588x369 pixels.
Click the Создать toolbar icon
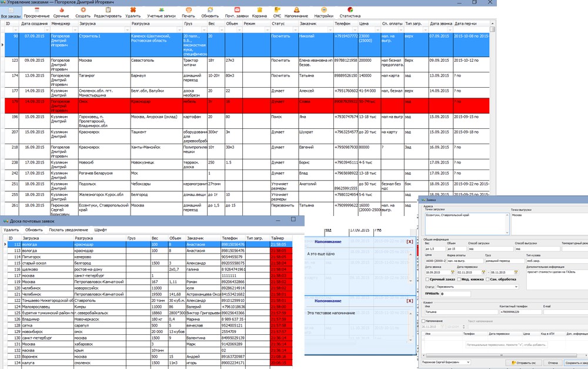pos(83,12)
